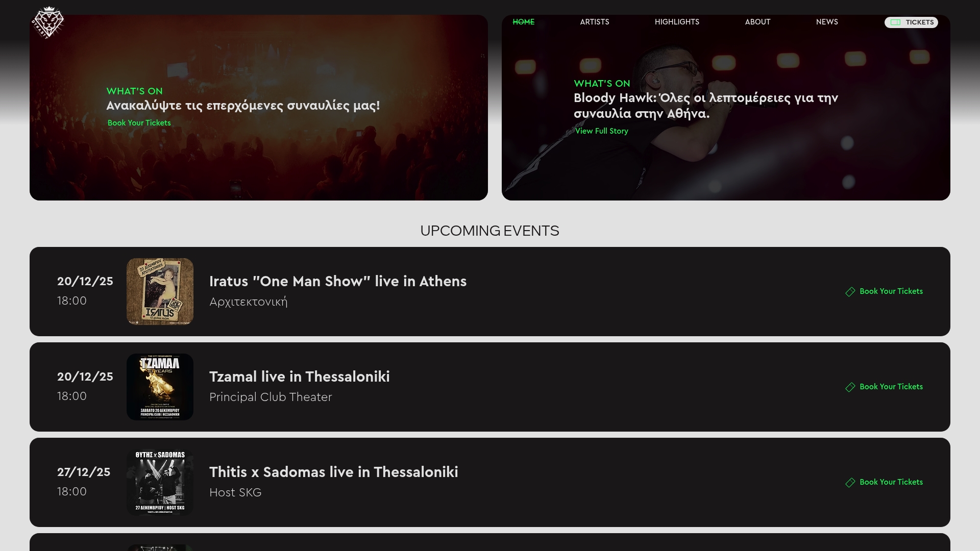Click the ticket icon in TICKETS button
The image size is (980, 551).
point(895,22)
